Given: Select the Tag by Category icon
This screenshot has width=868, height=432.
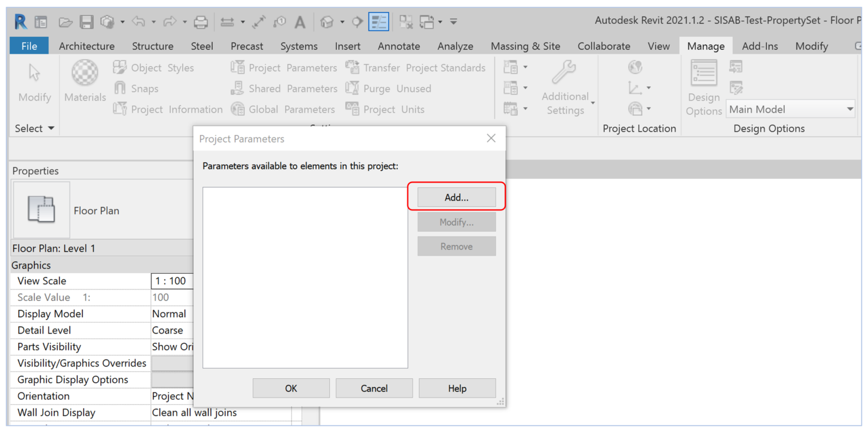Looking at the screenshot, I should pos(280,22).
